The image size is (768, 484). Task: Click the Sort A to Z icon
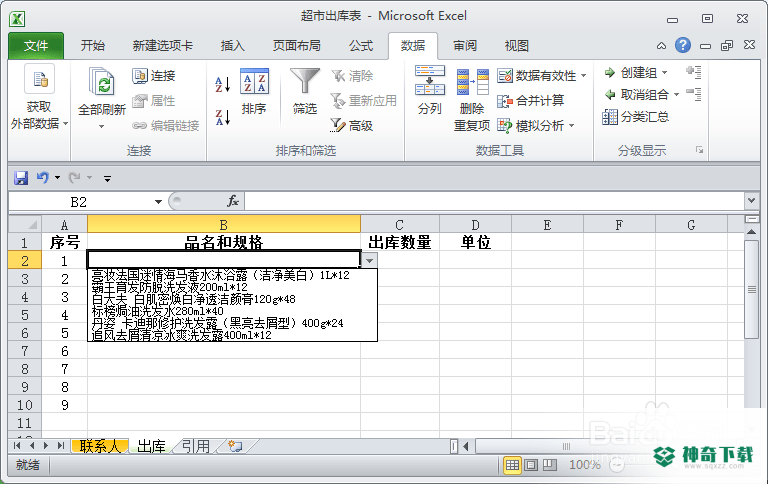pyautogui.click(x=223, y=84)
